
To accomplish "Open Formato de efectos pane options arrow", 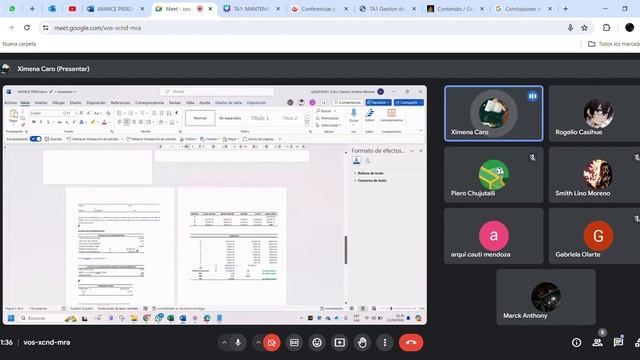I will pos(412,151).
